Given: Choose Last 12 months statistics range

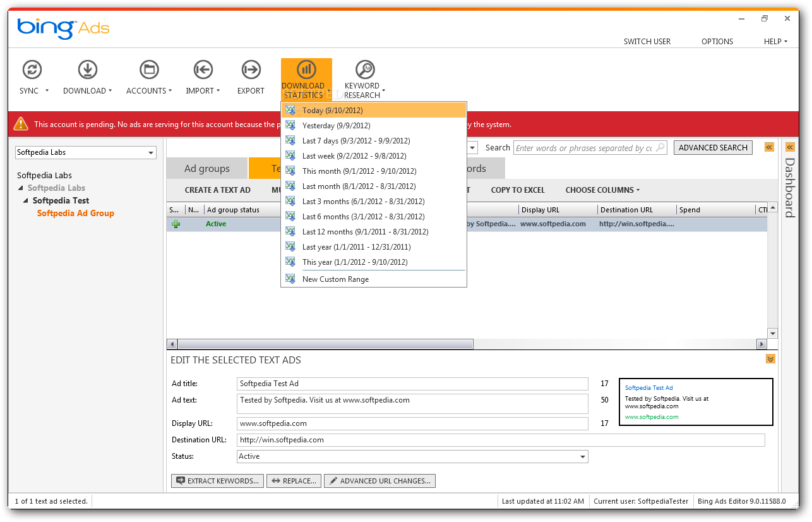Looking at the screenshot, I should 374,231.
